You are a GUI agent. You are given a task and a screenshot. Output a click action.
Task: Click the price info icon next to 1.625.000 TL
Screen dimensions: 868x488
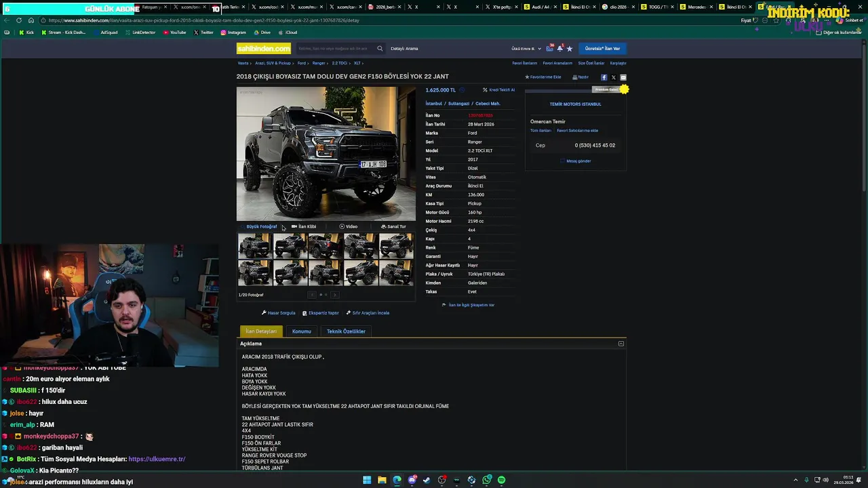coord(462,89)
